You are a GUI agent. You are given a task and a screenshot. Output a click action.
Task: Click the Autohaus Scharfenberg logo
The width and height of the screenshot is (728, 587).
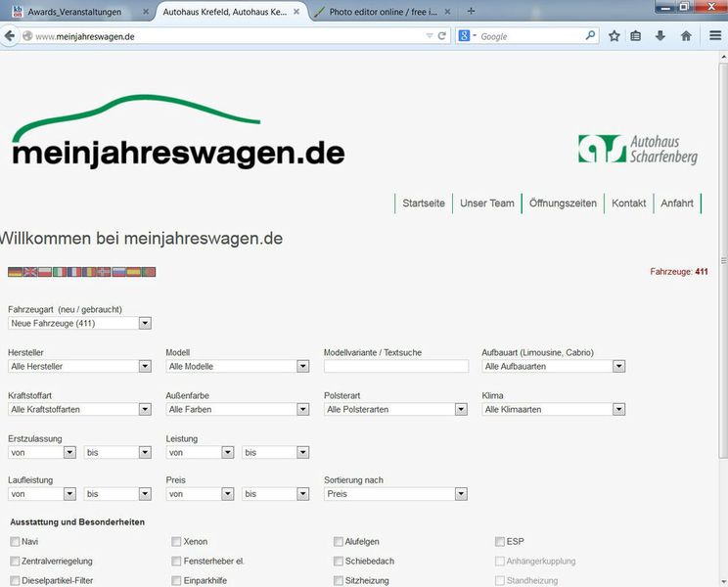[x=638, y=150]
